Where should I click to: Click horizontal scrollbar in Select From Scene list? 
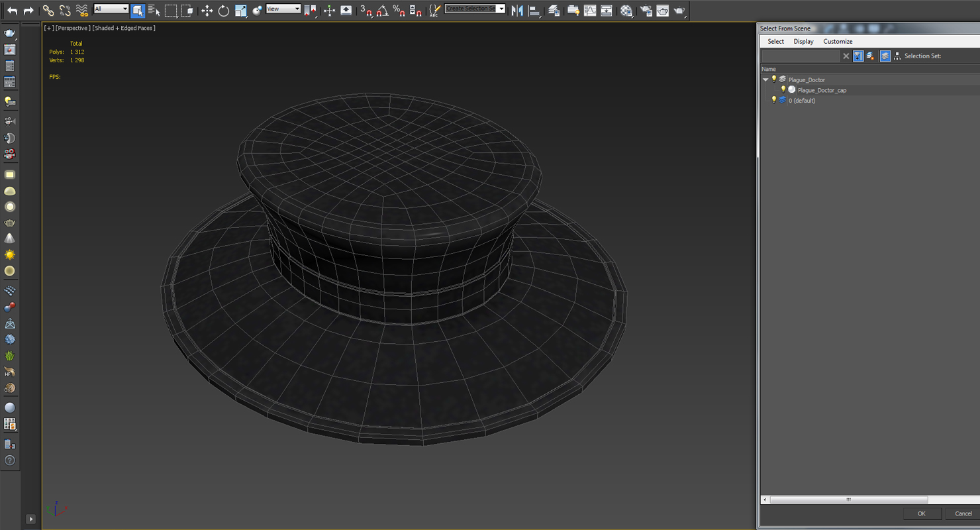click(x=848, y=500)
